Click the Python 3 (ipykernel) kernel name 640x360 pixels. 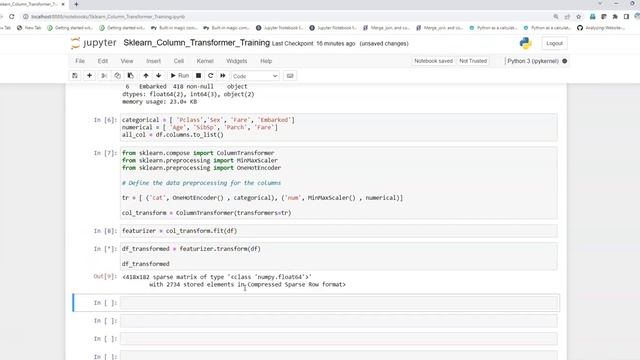pos(533,61)
